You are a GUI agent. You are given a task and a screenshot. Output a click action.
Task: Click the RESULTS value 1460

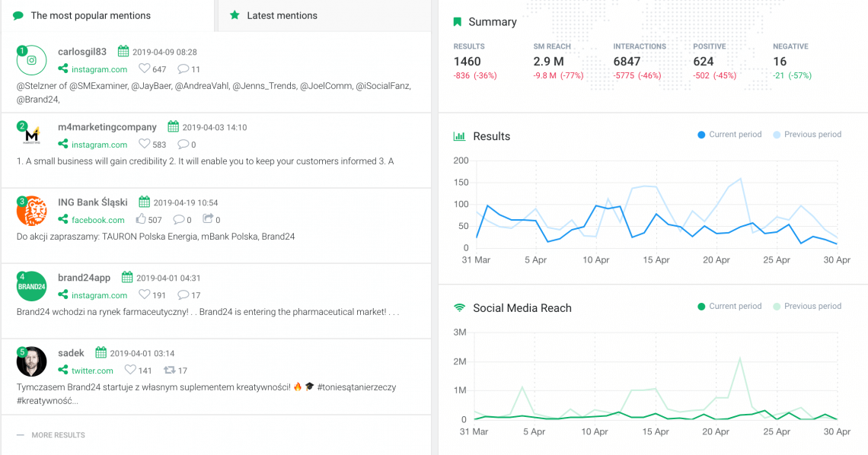pos(468,62)
